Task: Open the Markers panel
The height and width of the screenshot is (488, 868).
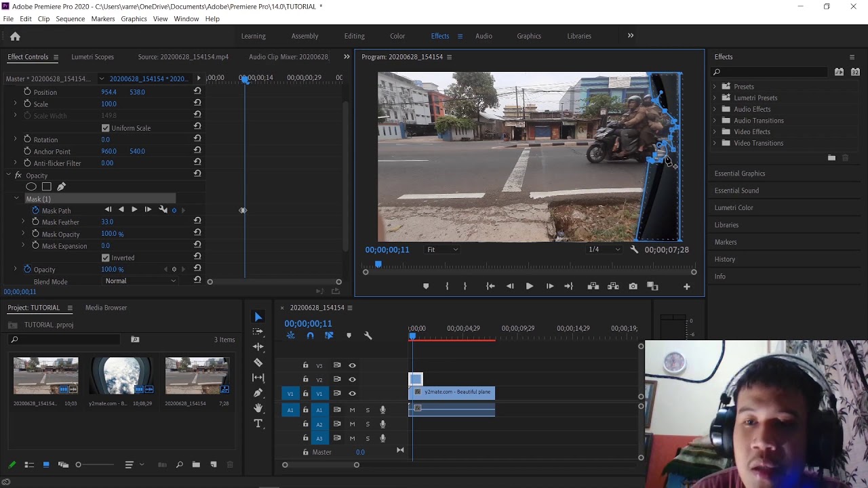Action: click(x=725, y=242)
